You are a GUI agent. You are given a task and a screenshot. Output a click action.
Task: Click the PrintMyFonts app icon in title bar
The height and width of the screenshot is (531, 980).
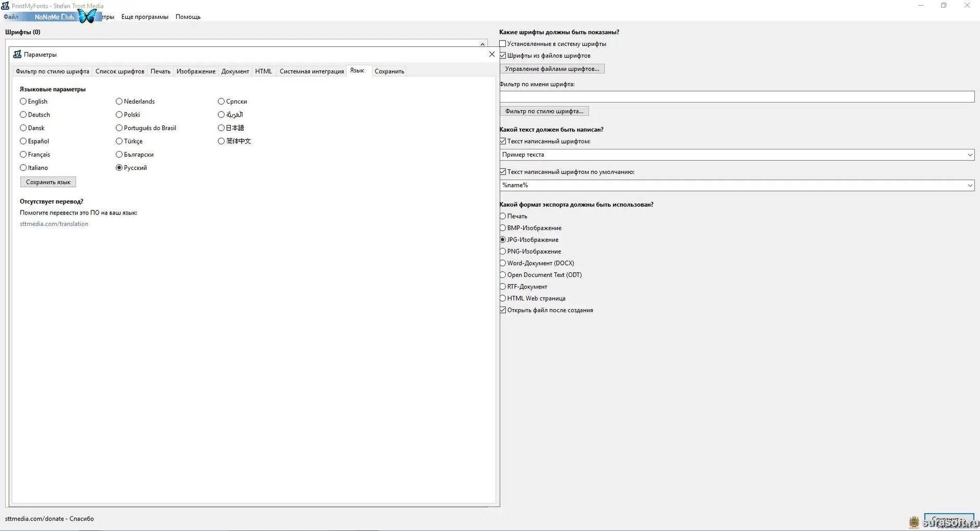click(x=5, y=5)
